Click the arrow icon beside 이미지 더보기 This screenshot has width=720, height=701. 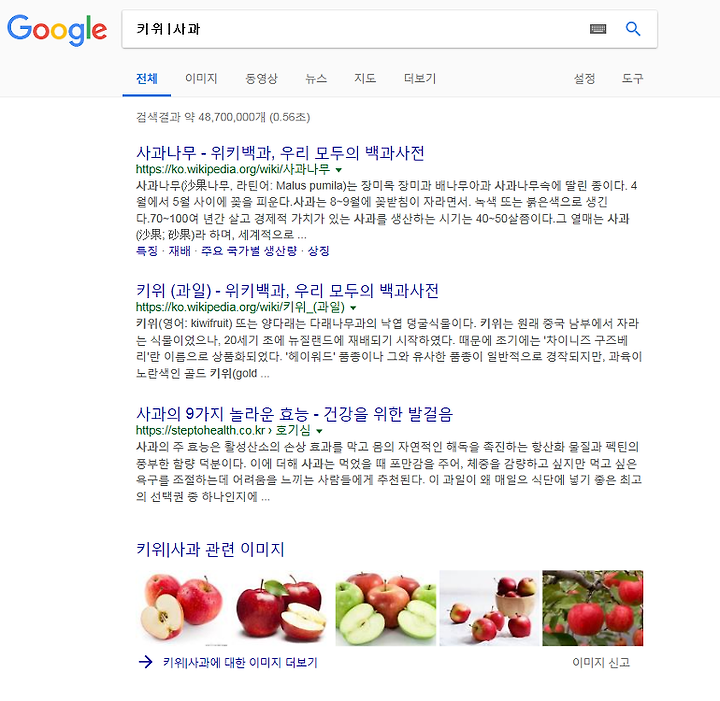146,662
